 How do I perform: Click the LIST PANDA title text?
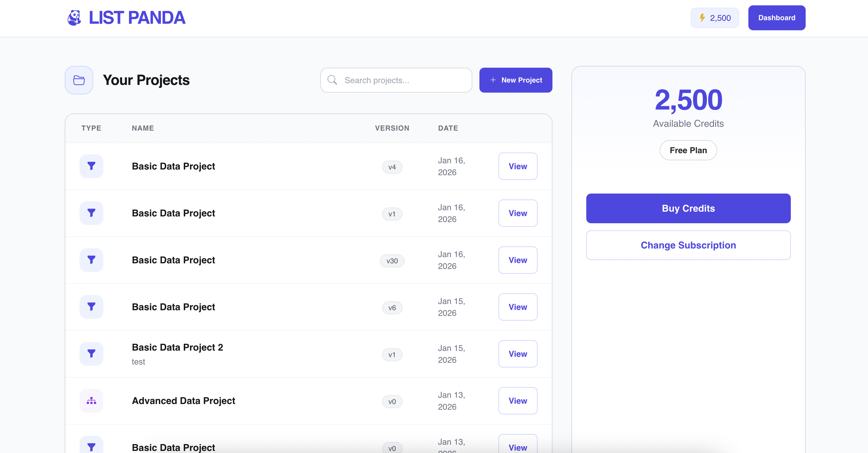point(137,18)
